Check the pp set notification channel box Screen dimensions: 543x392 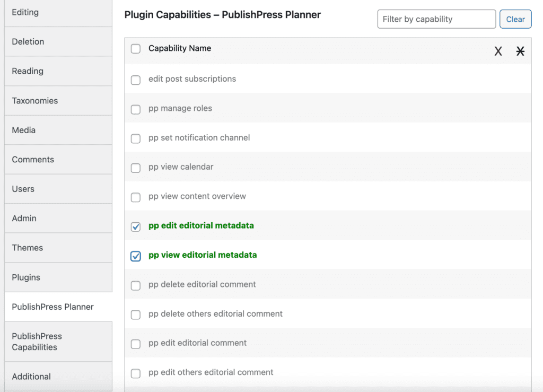click(x=135, y=138)
